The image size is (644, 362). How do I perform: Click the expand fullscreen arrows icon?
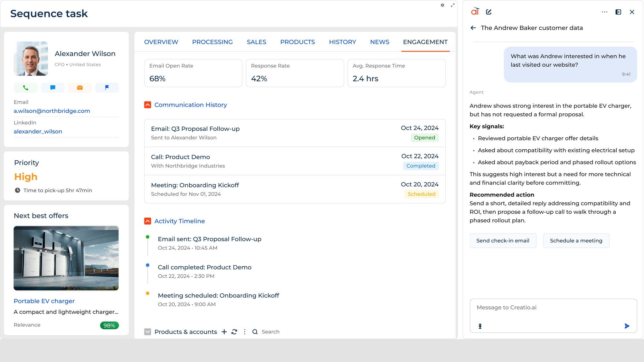point(452,5)
